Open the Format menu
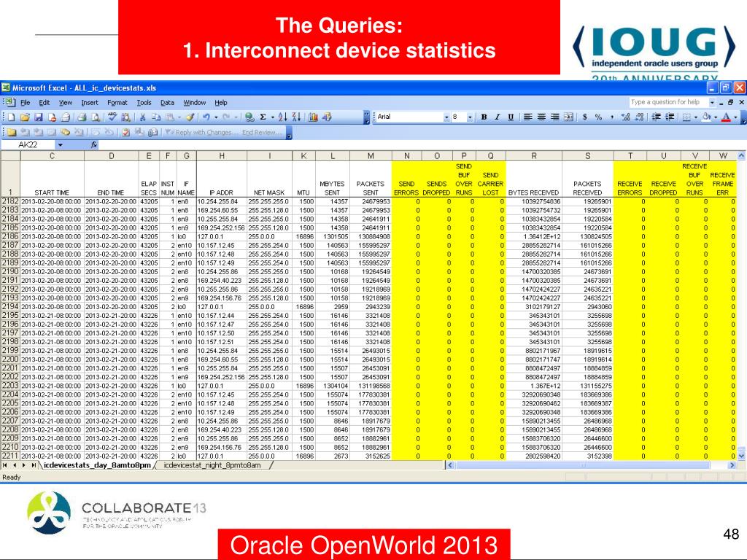747x560 pixels. (x=117, y=102)
